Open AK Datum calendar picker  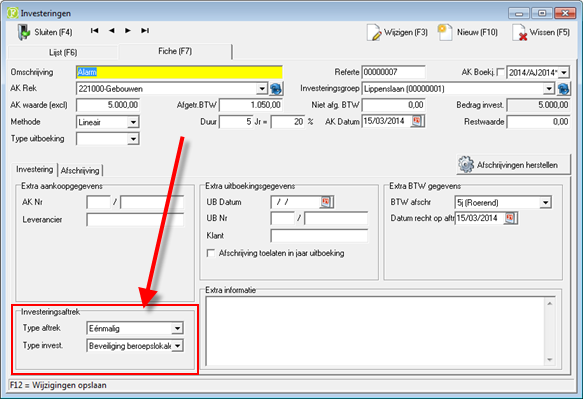417,121
